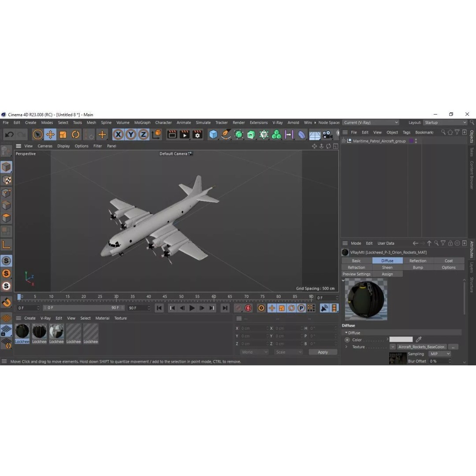Open the Scale coordinate mode dropdown
The width and height of the screenshot is (476, 476).
pos(288,352)
